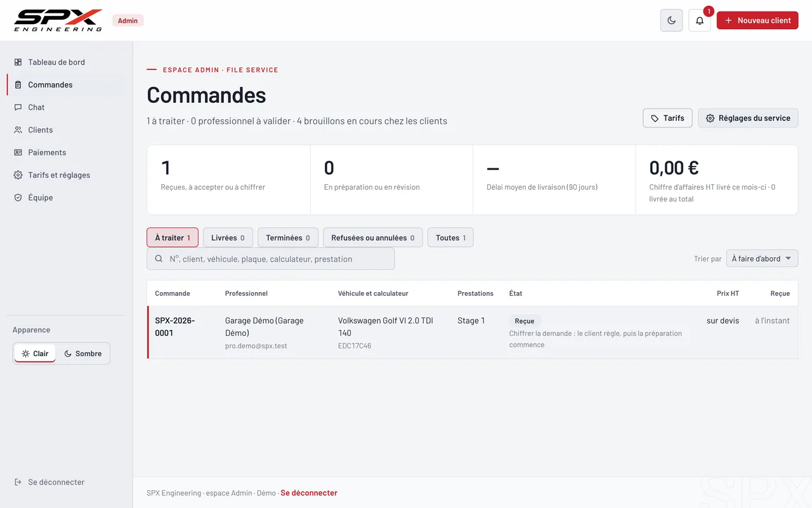
Task: Click the Véhicule et calculateur column header
Action: [x=373, y=293]
